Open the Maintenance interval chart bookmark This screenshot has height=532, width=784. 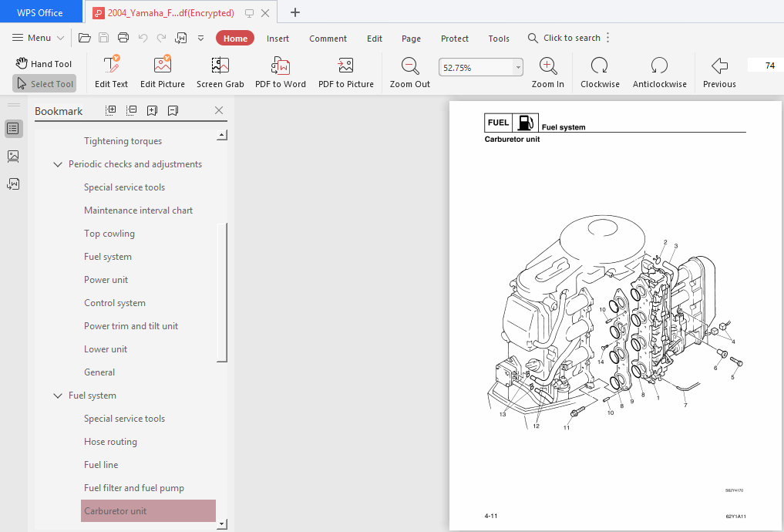coord(138,210)
